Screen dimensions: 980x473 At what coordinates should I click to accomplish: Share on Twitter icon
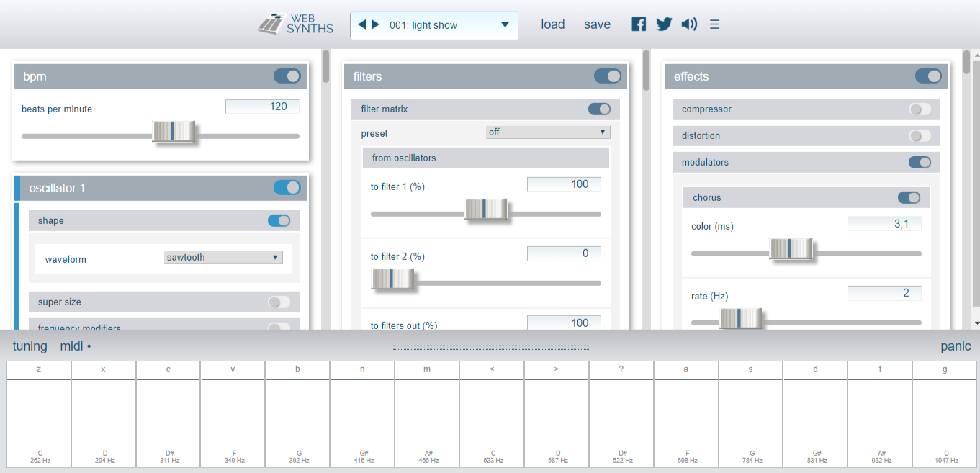[664, 24]
